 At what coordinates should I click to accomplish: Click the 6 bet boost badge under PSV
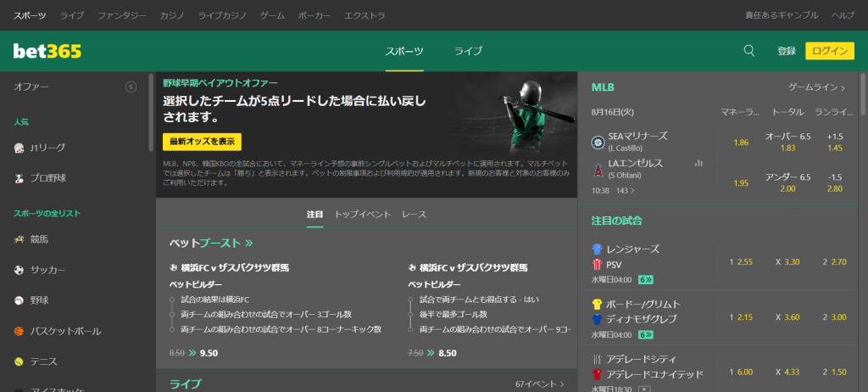[x=645, y=279]
